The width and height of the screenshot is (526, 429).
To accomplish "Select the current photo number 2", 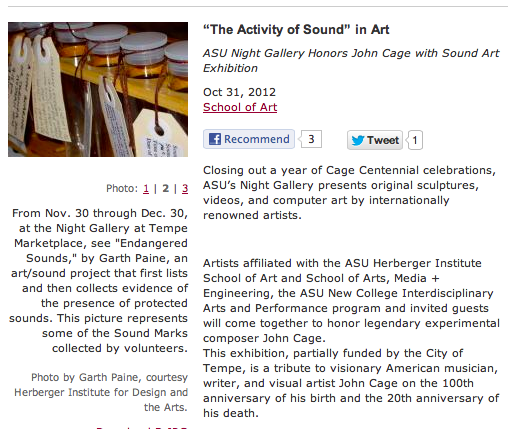I will (x=165, y=189).
